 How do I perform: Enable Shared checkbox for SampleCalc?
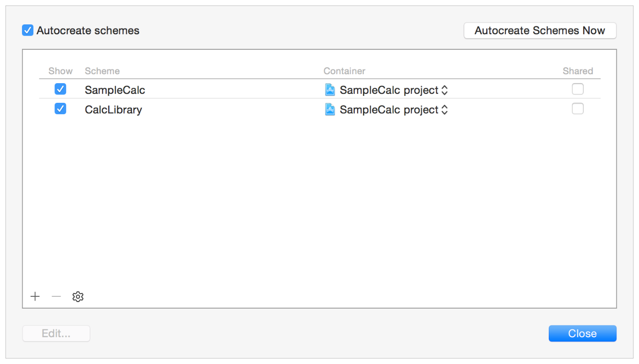point(577,89)
